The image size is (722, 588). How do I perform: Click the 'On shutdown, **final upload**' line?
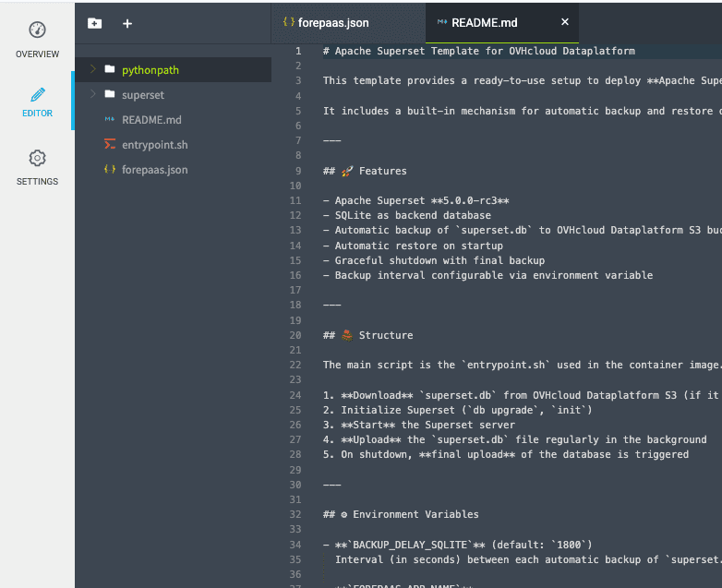[506, 454]
